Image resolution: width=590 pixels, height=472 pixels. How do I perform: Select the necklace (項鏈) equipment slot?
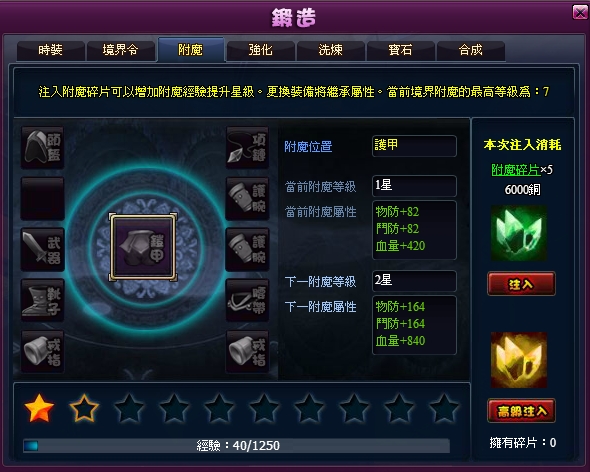tap(247, 147)
